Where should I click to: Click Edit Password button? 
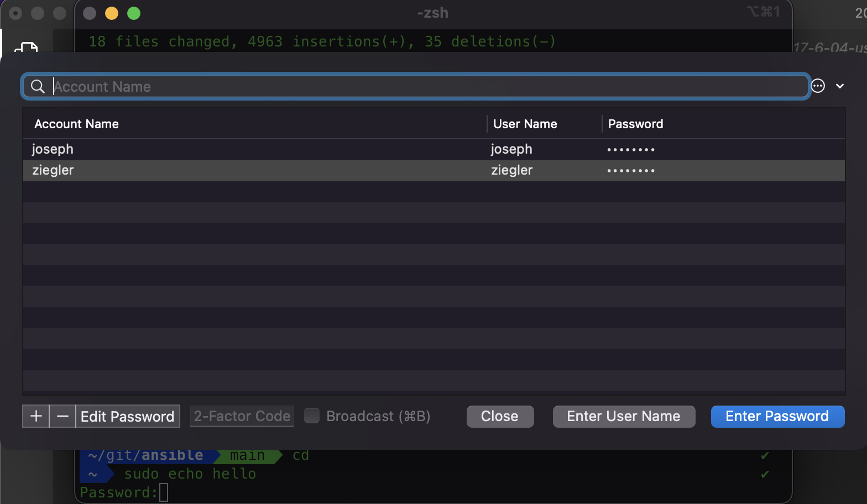pyautogui.click(x=128, y=416)
